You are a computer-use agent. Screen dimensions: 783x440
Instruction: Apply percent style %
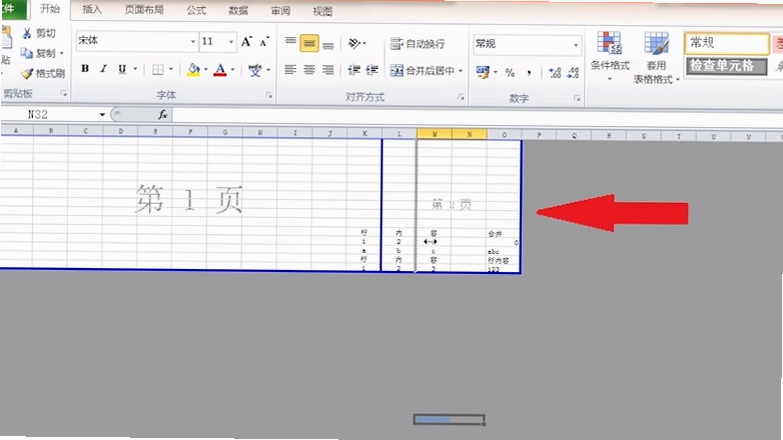pyautogui.click(x=510, y=73)
